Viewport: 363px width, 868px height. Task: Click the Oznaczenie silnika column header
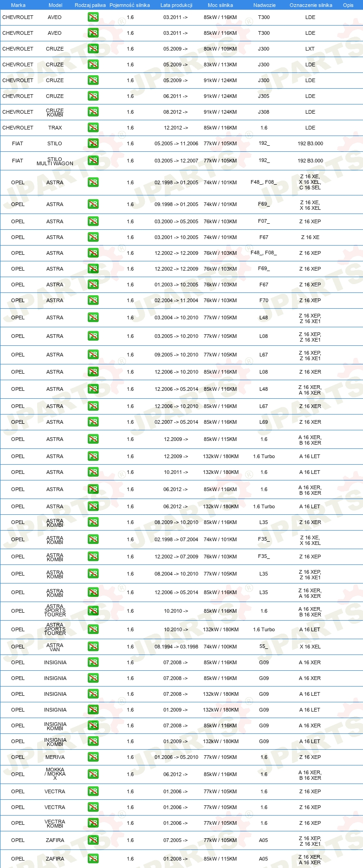coord(311,5)
